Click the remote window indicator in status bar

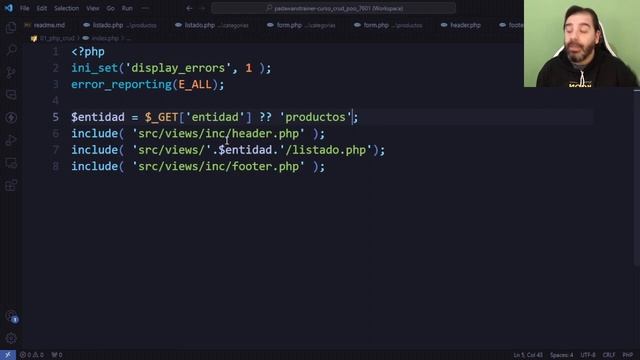coord(8,355)
